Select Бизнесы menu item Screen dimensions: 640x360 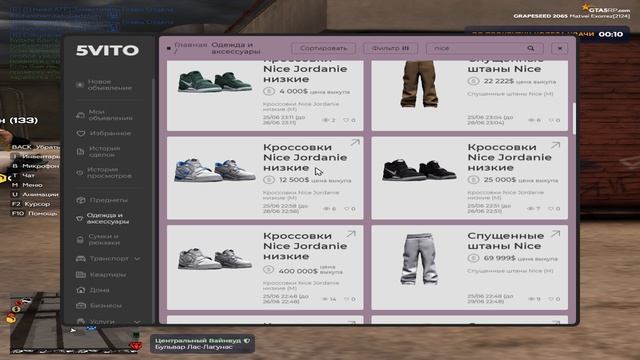pyautogui.click(x=106, y=306)
